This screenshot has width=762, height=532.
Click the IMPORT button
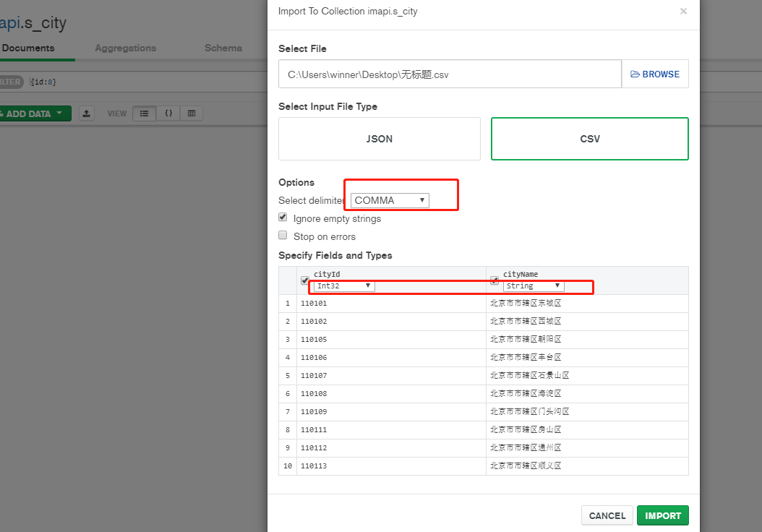click(x=662, y=515)
